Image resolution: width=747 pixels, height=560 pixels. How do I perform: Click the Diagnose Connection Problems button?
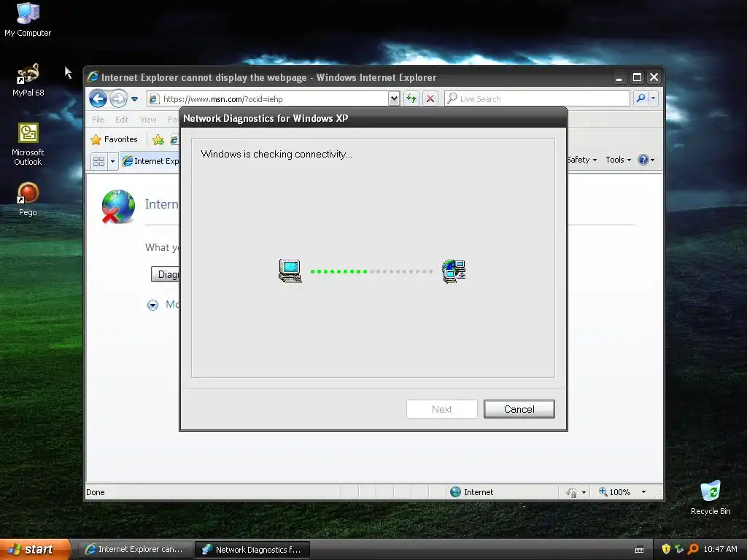[166, 274]
